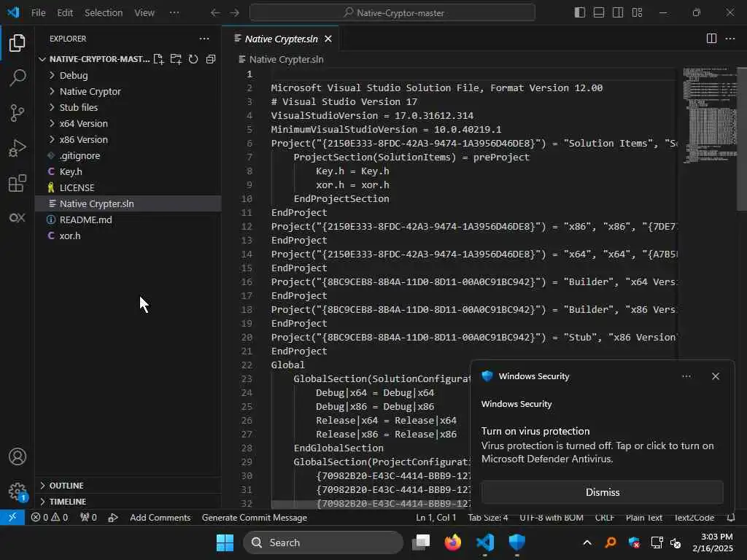Open the Extensions view
Image resolution: width=747 pixels, height=560 pixels.
18,183
